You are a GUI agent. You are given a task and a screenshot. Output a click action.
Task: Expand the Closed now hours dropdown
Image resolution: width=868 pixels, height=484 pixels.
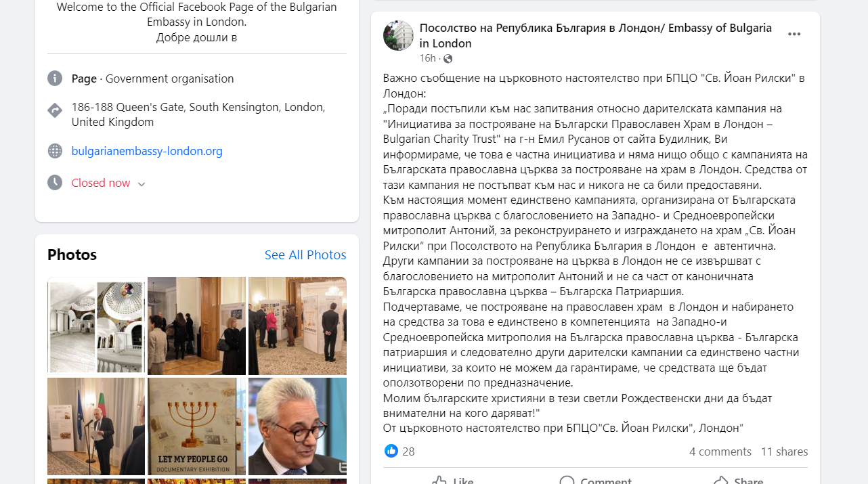pyautogui.click(x=142, y=184)
